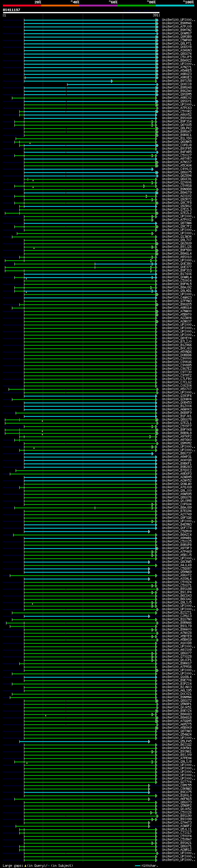Select hit label UniRef100_B1T4X6
197x868 pixels.
177,274
